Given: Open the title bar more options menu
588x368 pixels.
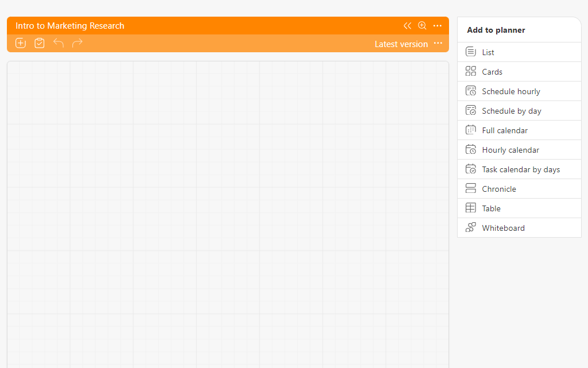Looking at the screenshot, I should point(437,25).
